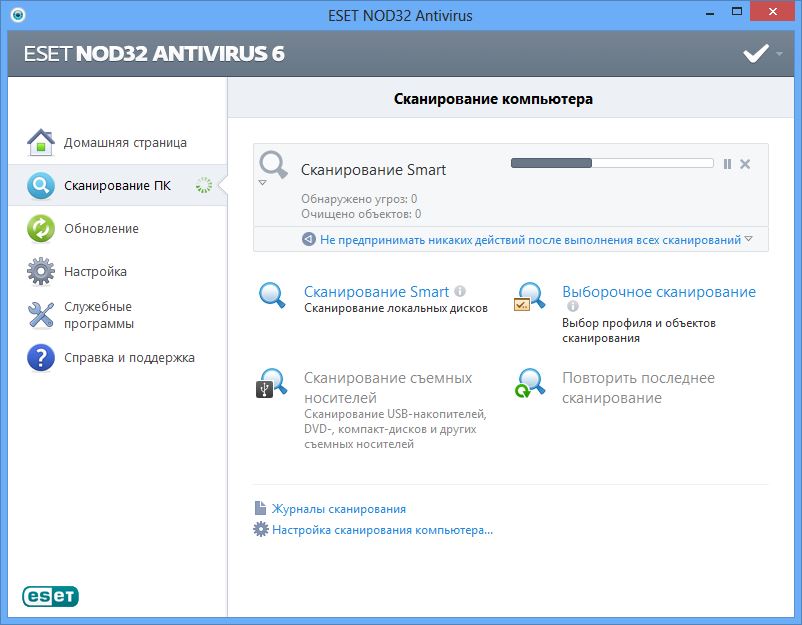The width and height of the screenshot is (802, 625).
Task: Click Повторить последнее сканирование option
Action: pos(638,388)
